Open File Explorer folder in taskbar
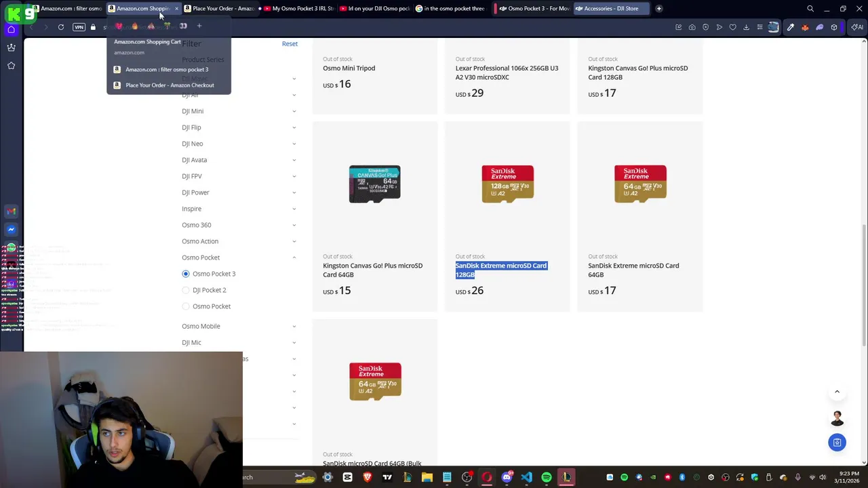 427,477
